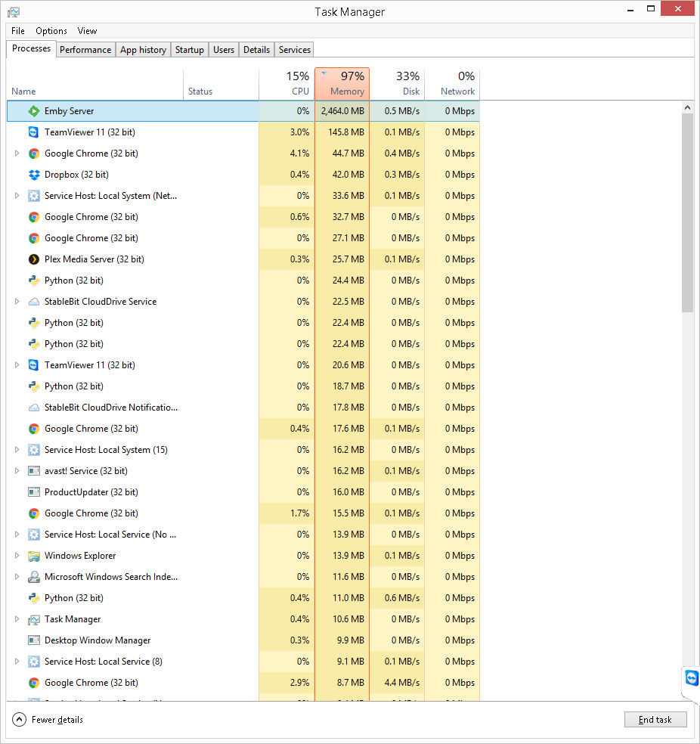Select the Dropbox app icon
The width and height of the screenshot is (700, 744).
tap(34, 174)
